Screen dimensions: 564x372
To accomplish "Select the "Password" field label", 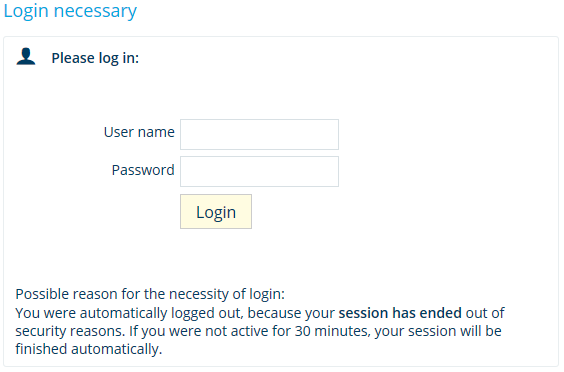I will 143,170.
